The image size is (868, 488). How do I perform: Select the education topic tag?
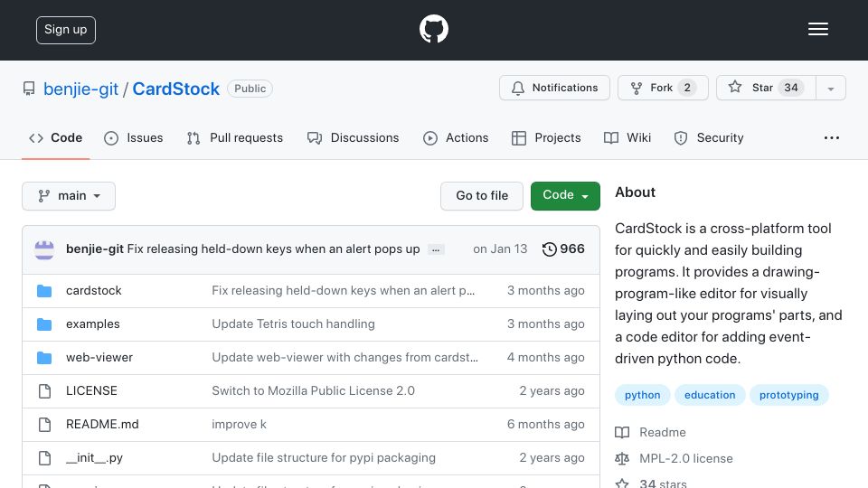pyautogui.click(x=710, y=395)
